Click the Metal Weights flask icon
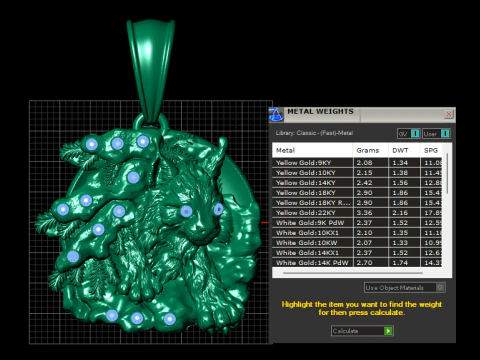480x360 pixels. coord(276,114)
